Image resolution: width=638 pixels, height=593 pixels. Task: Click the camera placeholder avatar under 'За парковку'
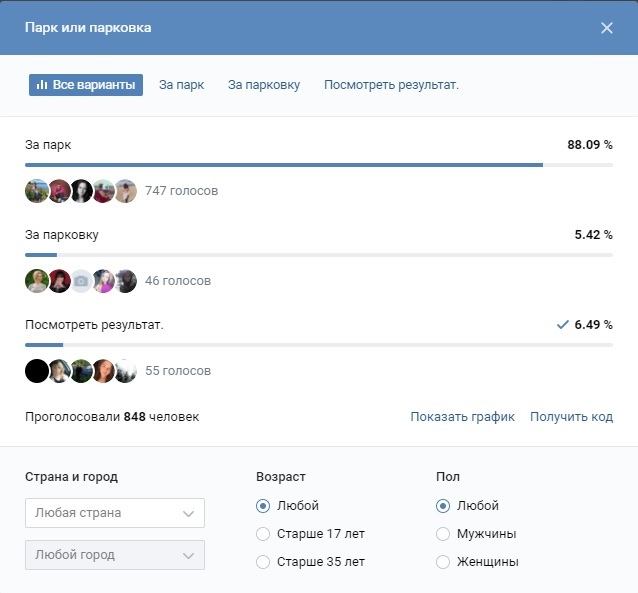click(x=81, y=281)
